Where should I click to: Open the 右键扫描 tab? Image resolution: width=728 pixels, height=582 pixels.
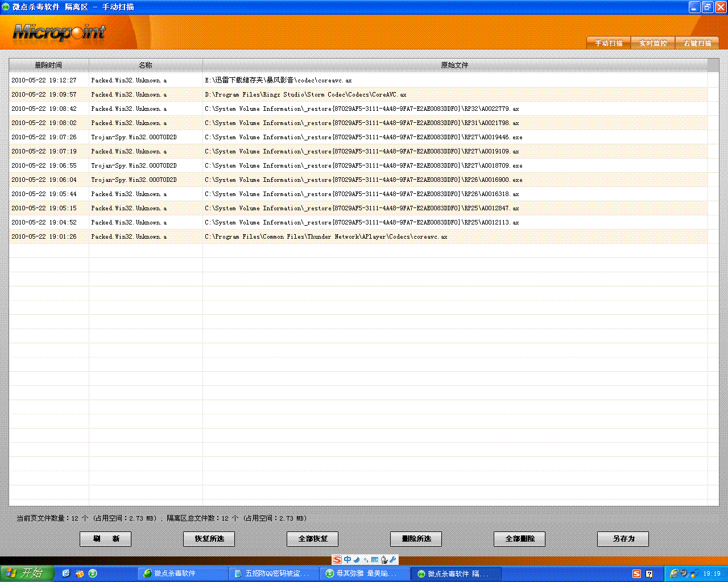coord(697,43)
